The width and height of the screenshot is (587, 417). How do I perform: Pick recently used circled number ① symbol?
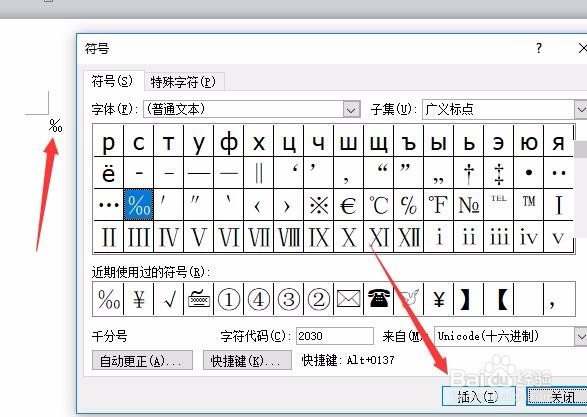[229, 299]
